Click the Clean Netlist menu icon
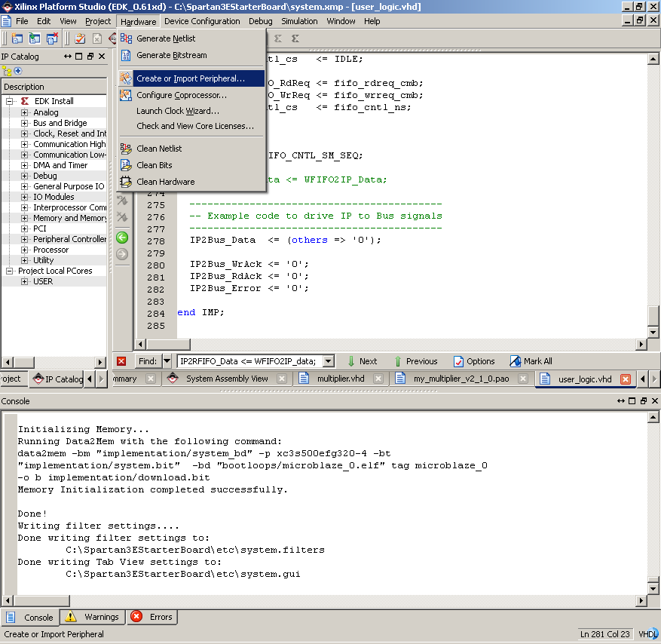This screenshot has width=661, height=644. pyautogui.click(x=126, y=149)
